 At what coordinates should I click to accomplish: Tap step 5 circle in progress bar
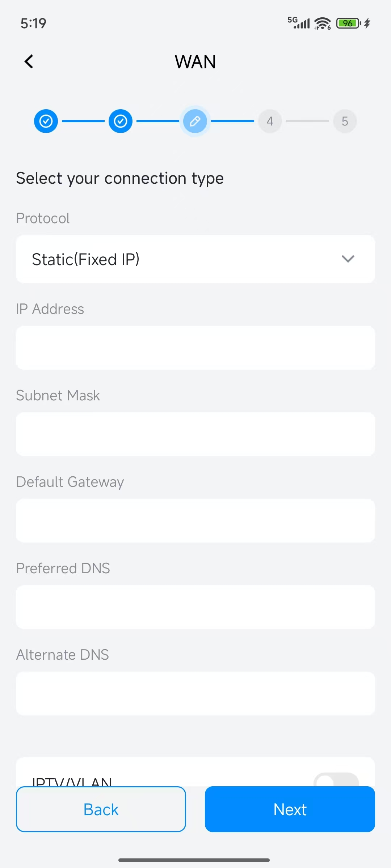(345, 121)
